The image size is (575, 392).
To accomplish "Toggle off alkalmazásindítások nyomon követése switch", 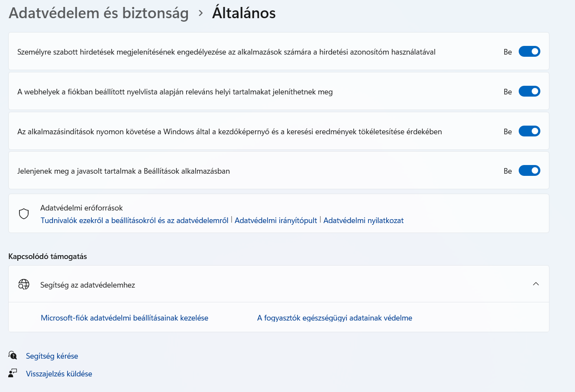I will (x=529, y=131).
